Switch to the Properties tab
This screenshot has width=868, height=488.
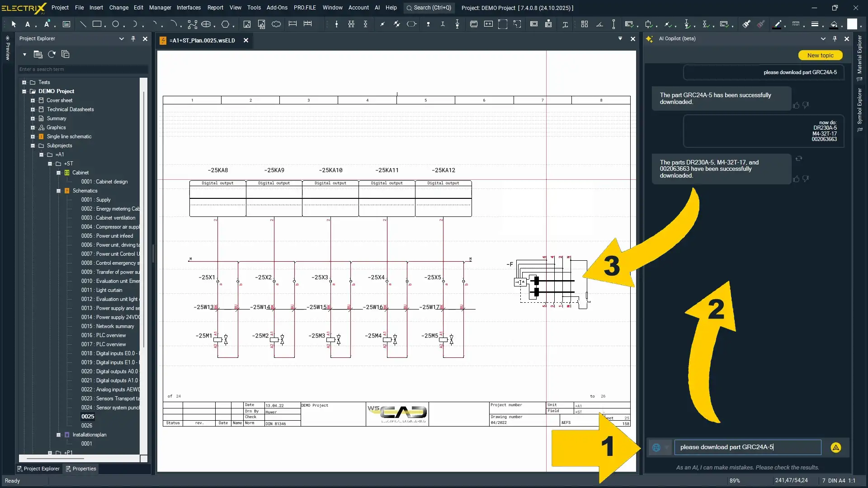(x=81, y=469)
